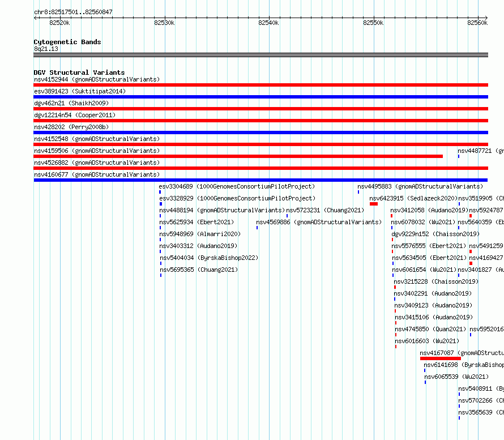Click the nsv5640359 variant label
The width and height of the screenshot is (504, 440).
click(481, 222)
